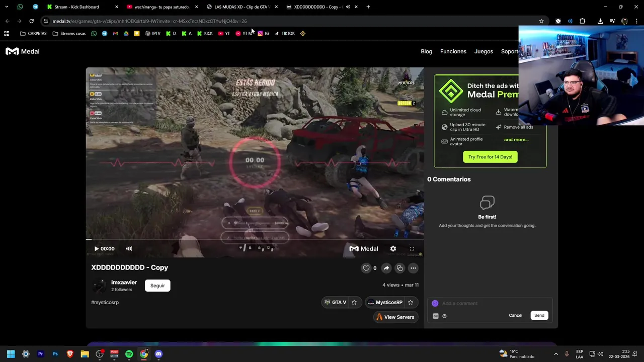
Task: Favorite MysticosRP with star icon
Action: (x=411, y=302)
